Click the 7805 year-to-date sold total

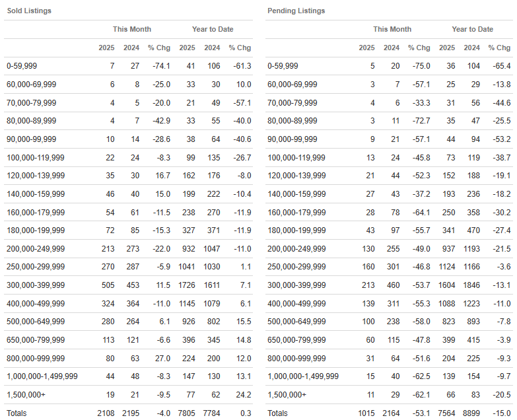(187, 413)
